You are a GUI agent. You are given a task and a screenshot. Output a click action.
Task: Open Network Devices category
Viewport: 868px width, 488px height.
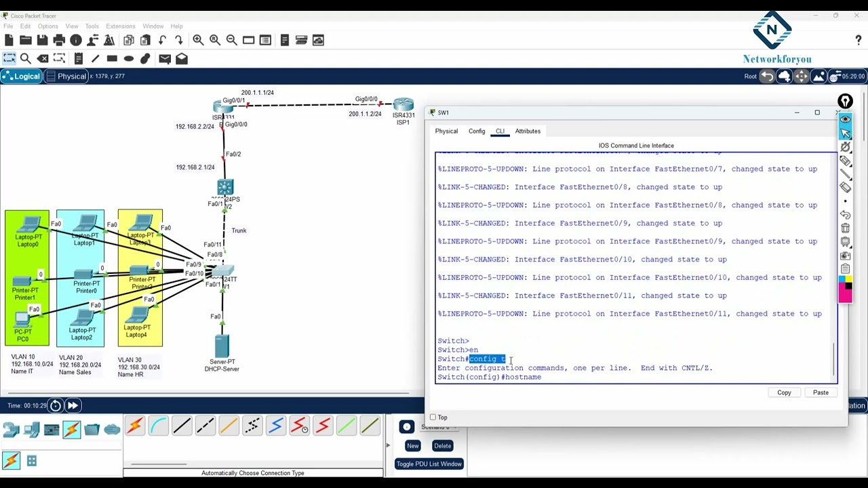(11, 429)
